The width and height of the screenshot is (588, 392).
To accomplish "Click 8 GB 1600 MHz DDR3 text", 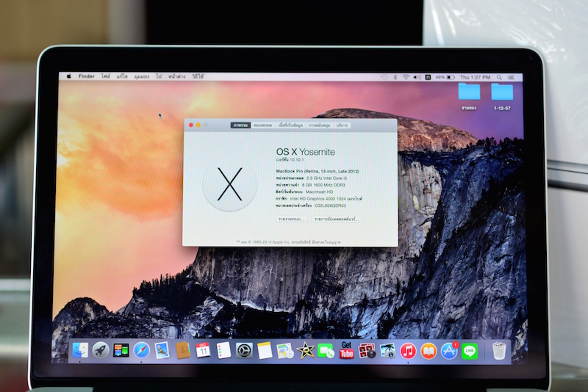I will point(323,185).
